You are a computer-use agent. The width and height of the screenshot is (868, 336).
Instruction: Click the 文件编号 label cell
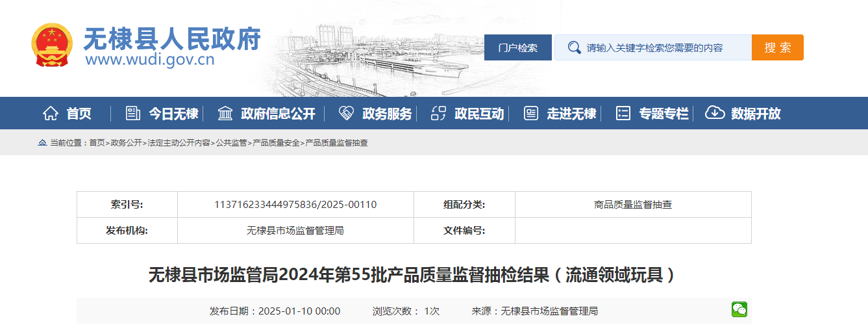464,230
